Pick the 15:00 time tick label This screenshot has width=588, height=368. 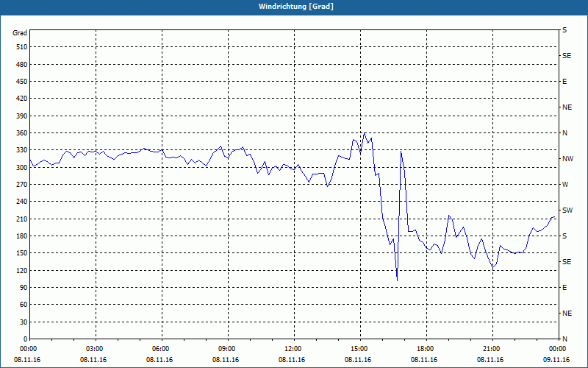click(x=359, y=349)
